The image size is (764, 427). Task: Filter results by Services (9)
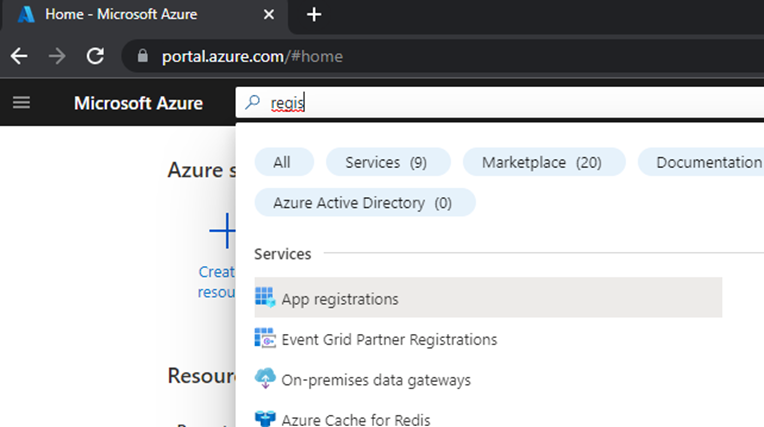click(x=388, y=162)
